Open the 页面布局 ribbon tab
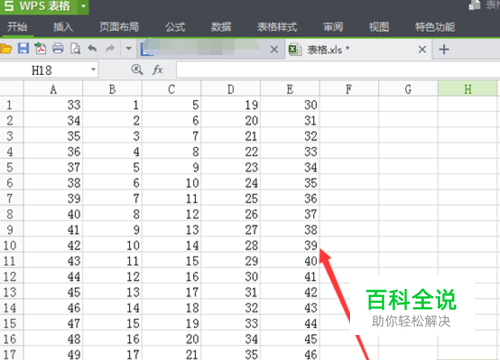 pos(119,27)
